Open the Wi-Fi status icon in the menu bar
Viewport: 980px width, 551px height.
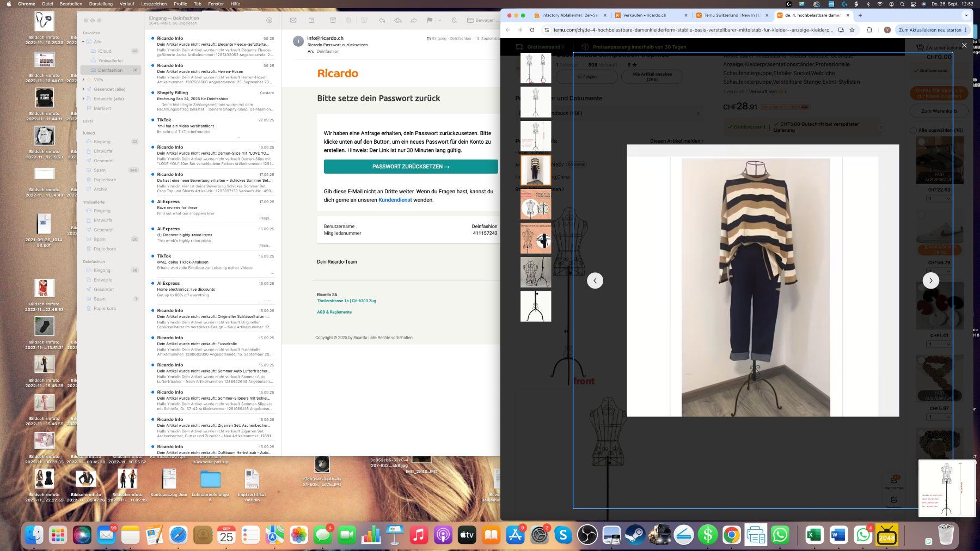click(879, 4)
